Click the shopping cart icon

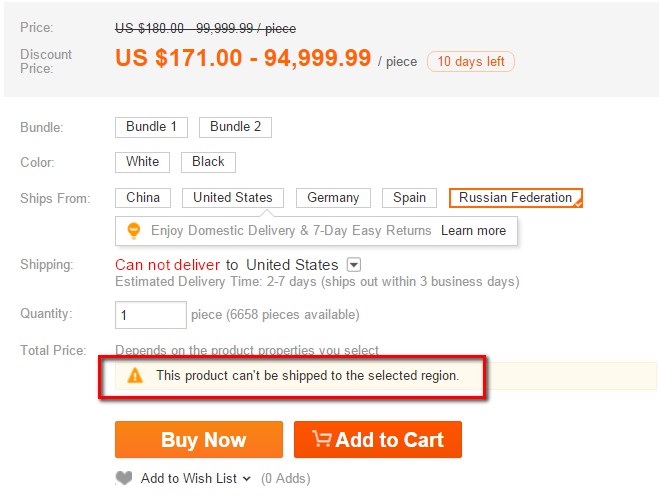[322, 439]
